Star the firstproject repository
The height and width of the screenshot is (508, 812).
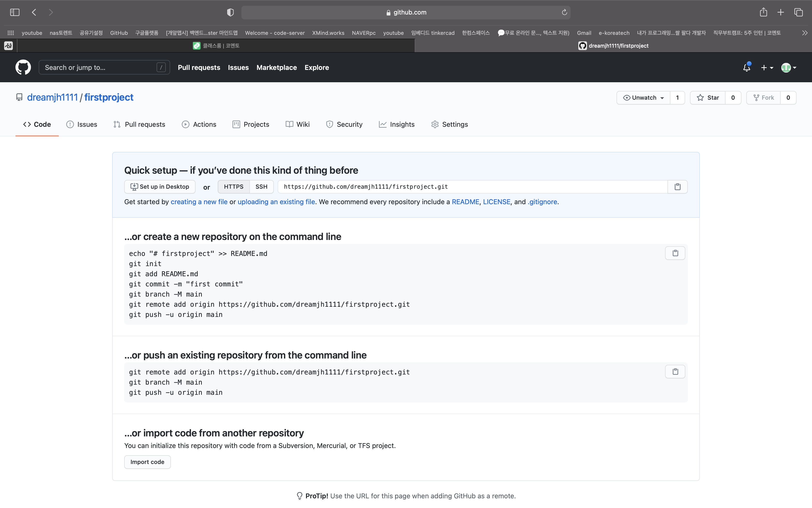click(708, 98)
